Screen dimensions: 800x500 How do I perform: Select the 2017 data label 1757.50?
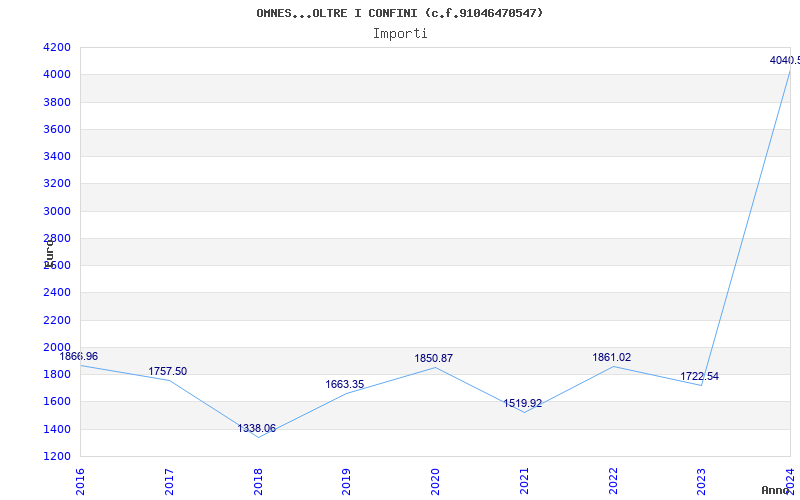coord(167,371)
